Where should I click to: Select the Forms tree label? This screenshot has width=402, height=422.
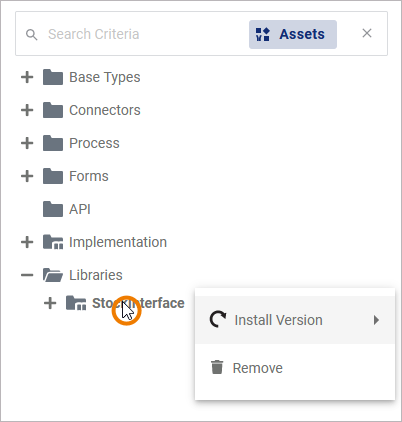(x=89, y=176)
